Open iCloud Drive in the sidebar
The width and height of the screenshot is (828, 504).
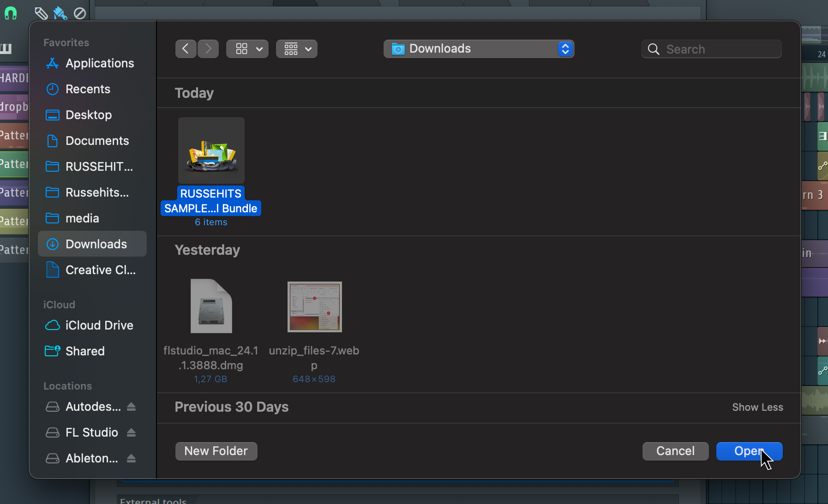(99, 325)
